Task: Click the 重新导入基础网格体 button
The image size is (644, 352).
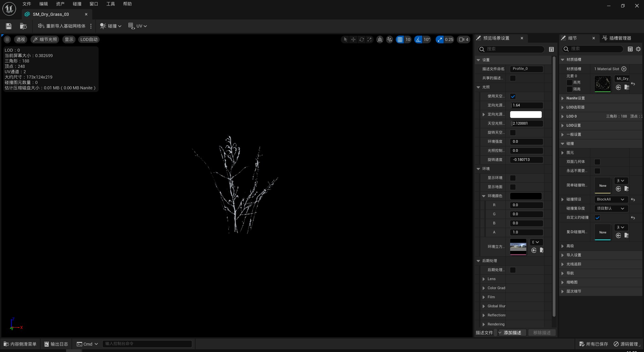Action: tap(62, 26)
